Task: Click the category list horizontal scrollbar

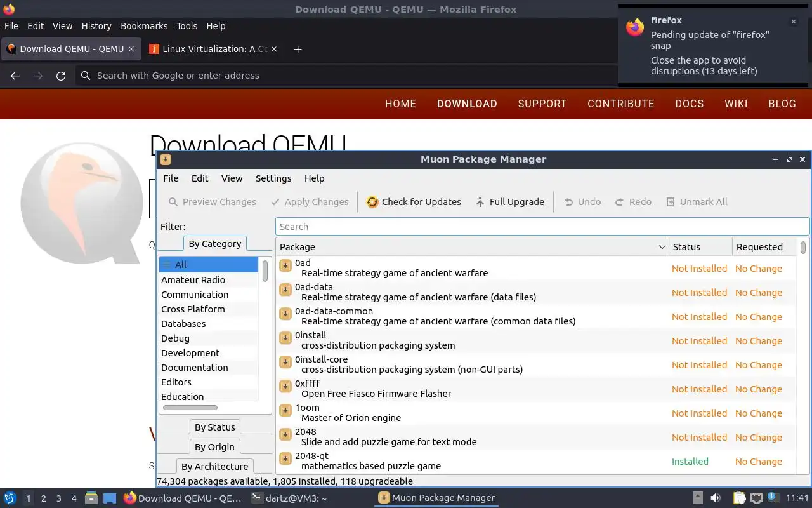Action: tap(190, 408)
